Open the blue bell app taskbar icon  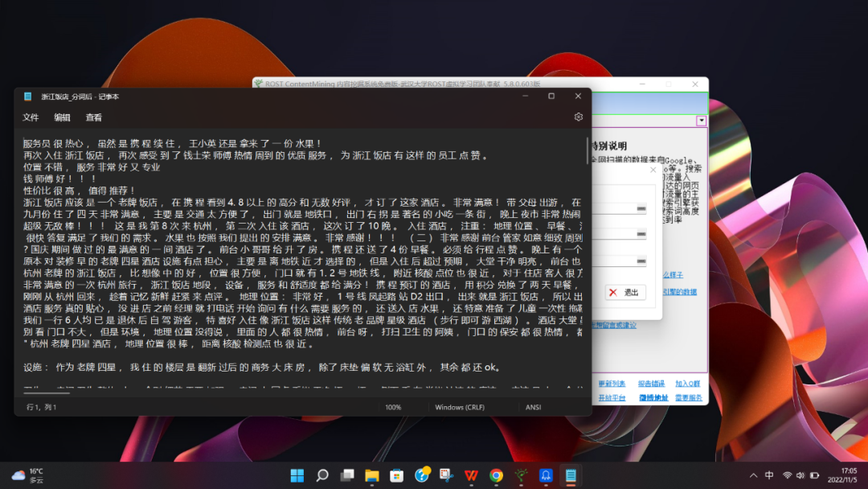[x=546, y=475]
